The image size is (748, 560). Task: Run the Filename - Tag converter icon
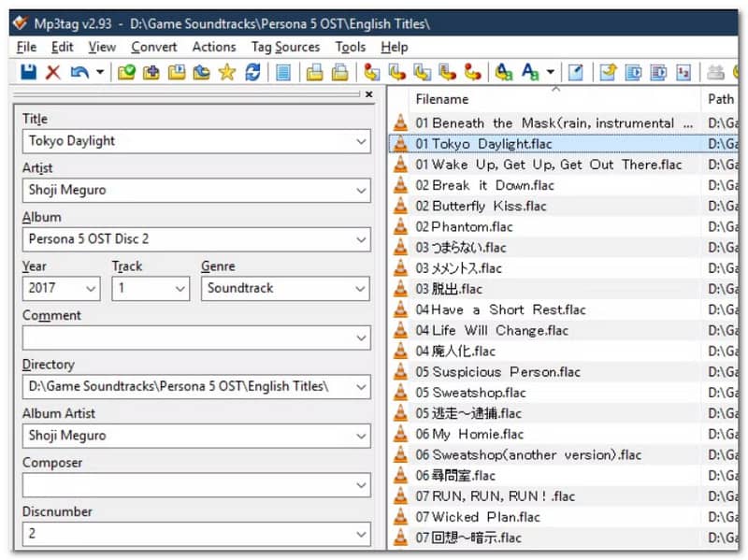click(396, 72)
